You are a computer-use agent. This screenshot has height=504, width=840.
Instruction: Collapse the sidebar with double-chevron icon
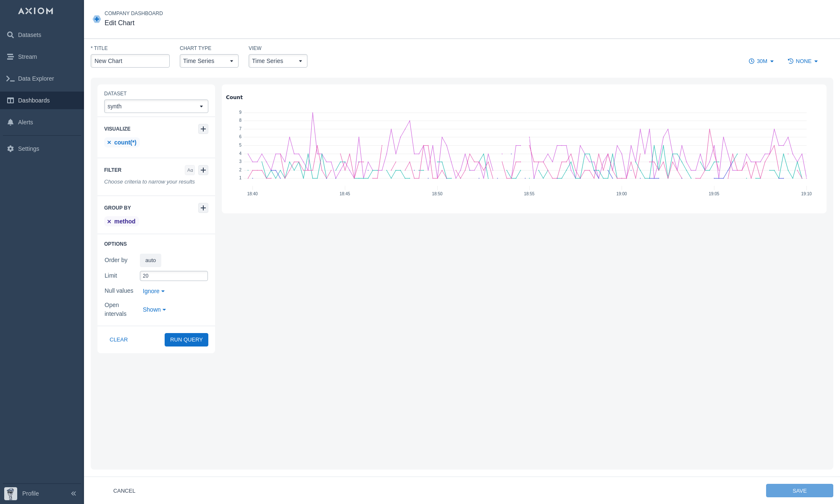point(73,493)
